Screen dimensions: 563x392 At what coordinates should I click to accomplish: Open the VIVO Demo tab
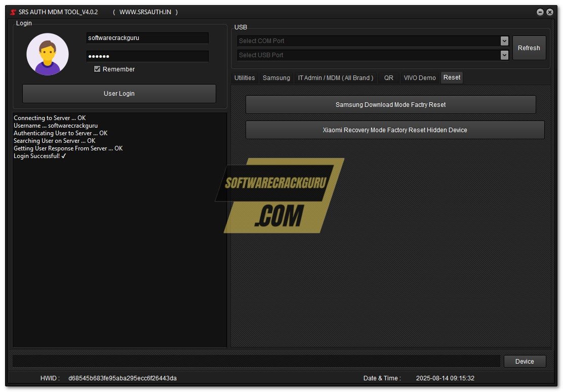419,77
